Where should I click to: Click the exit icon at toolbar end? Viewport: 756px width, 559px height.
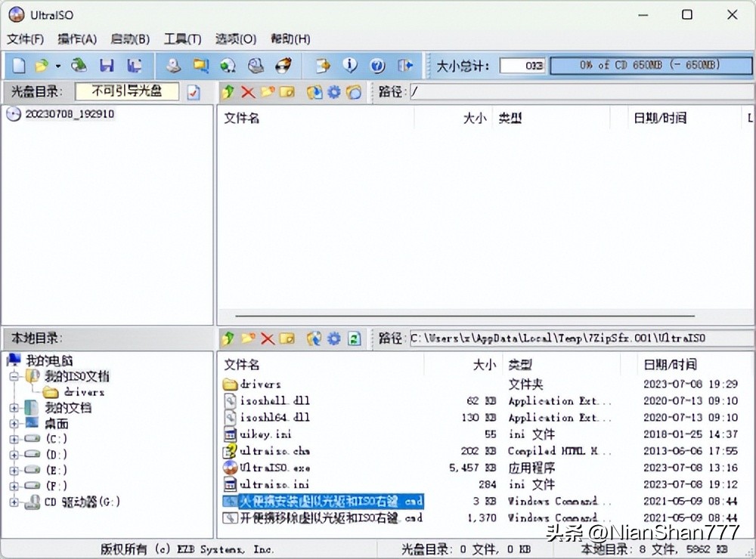pyautogui.click(x=404, y=66)
